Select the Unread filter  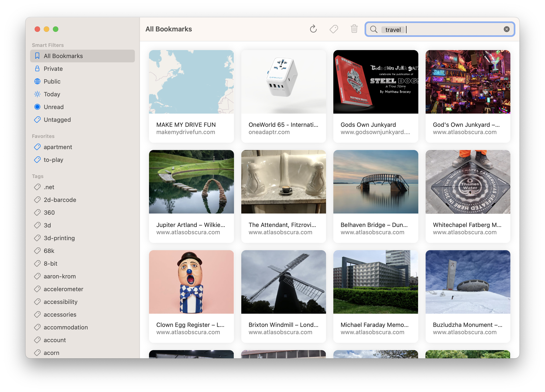coord(53,107)
